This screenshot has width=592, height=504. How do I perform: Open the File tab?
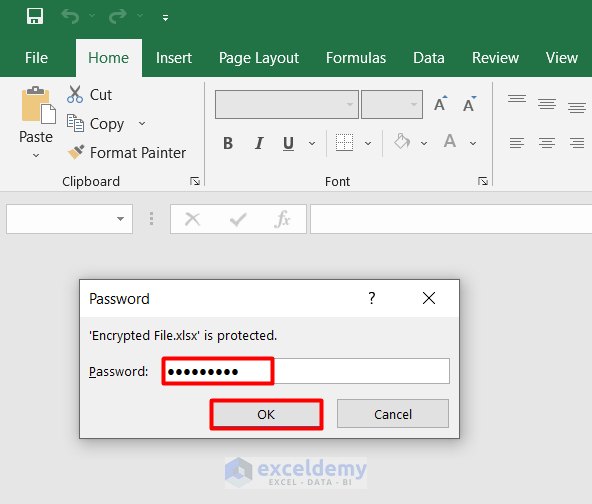coord(36,58)
